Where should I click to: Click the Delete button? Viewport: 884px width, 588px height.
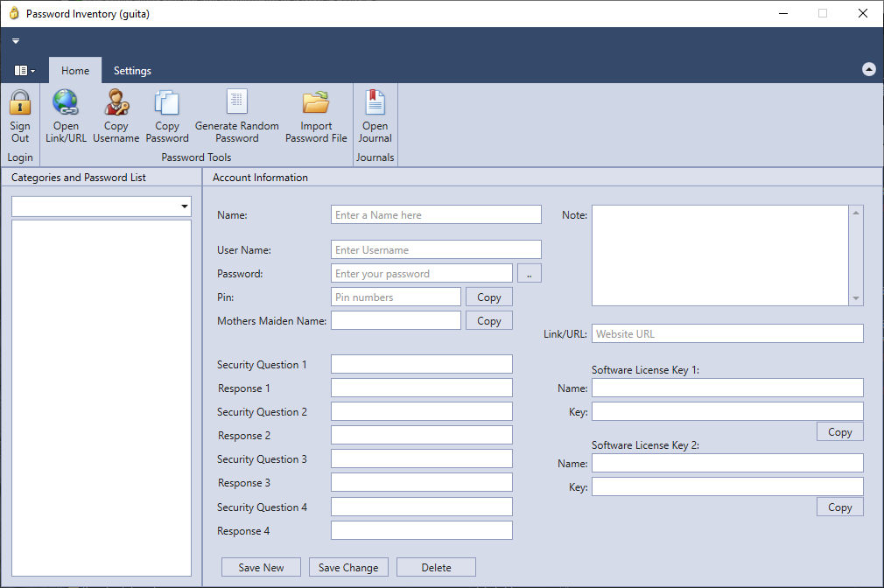click(437, 567)
